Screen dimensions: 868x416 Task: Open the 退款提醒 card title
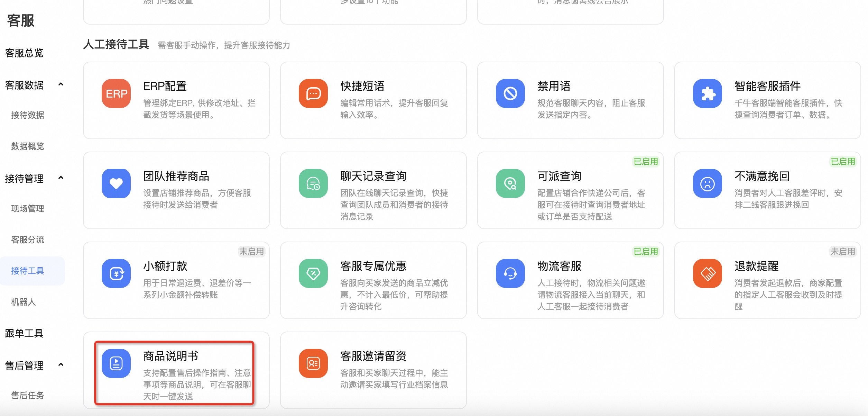757,266
